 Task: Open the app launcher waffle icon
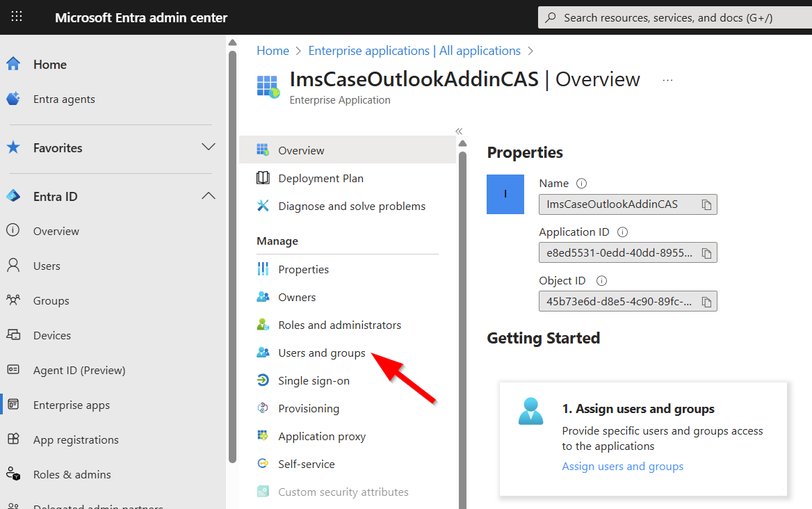click(17, 17)
